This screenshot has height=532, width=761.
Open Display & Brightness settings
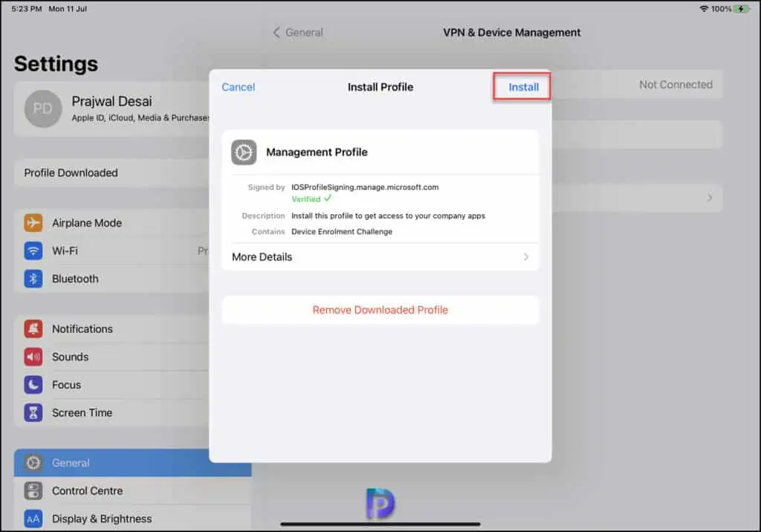132,519
